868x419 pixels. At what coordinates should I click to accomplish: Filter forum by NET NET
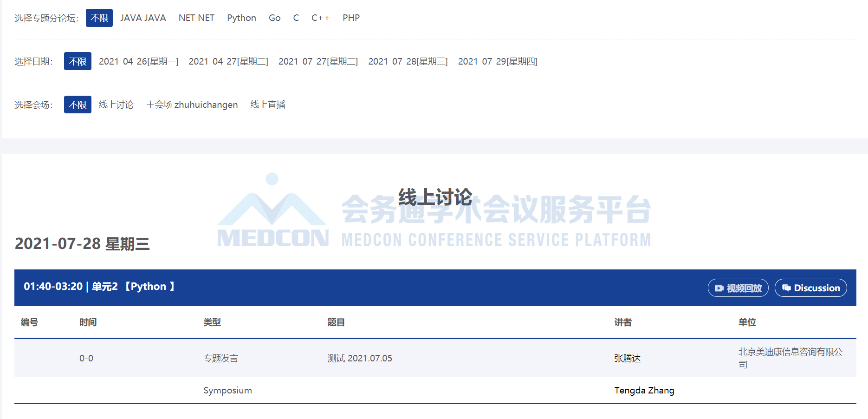[x=196, y=18]
